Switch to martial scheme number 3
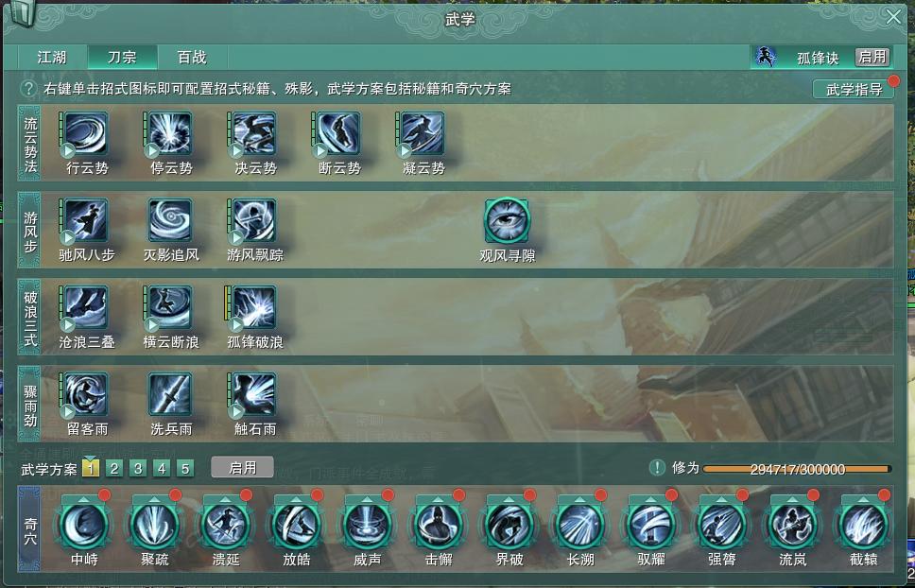Image resolution: width=915 pixels, height=588 pixels. coord(138,469)
